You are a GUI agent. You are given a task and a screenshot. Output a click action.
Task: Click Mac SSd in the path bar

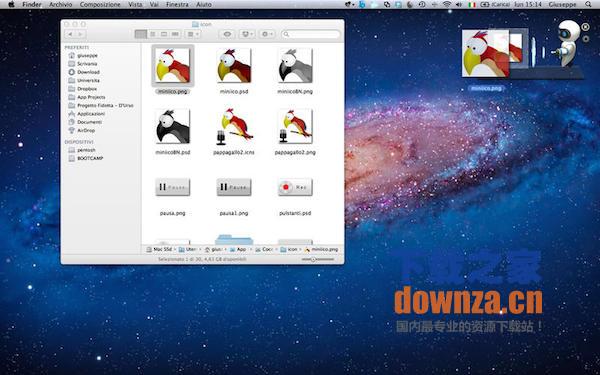tap(159, 249)
